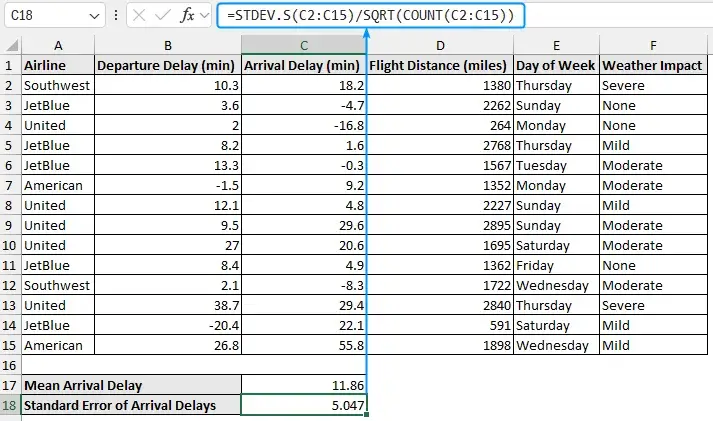Click the Arrival Delay (min) header cell
The width and height of the screenshot is (713, 421).
(304, 65)
